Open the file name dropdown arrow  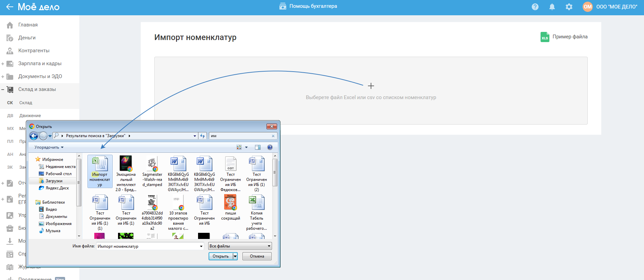coord(201,246)
